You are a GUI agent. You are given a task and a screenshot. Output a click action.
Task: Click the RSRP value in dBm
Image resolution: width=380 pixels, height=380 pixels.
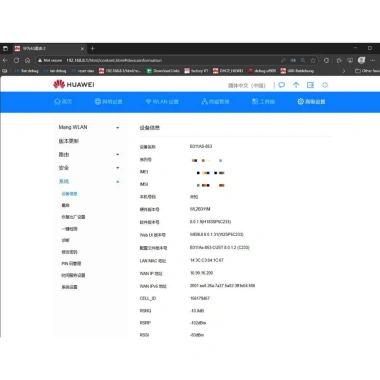click(x=198, y=323)
